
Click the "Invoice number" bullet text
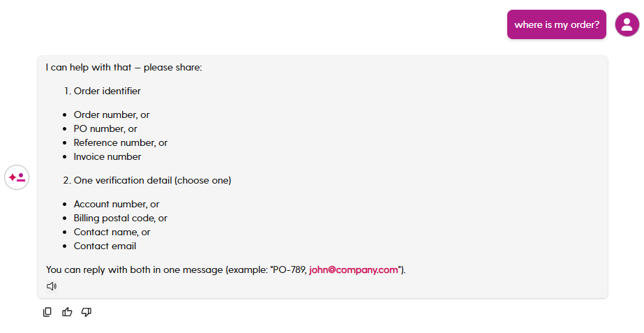(107, 156)
